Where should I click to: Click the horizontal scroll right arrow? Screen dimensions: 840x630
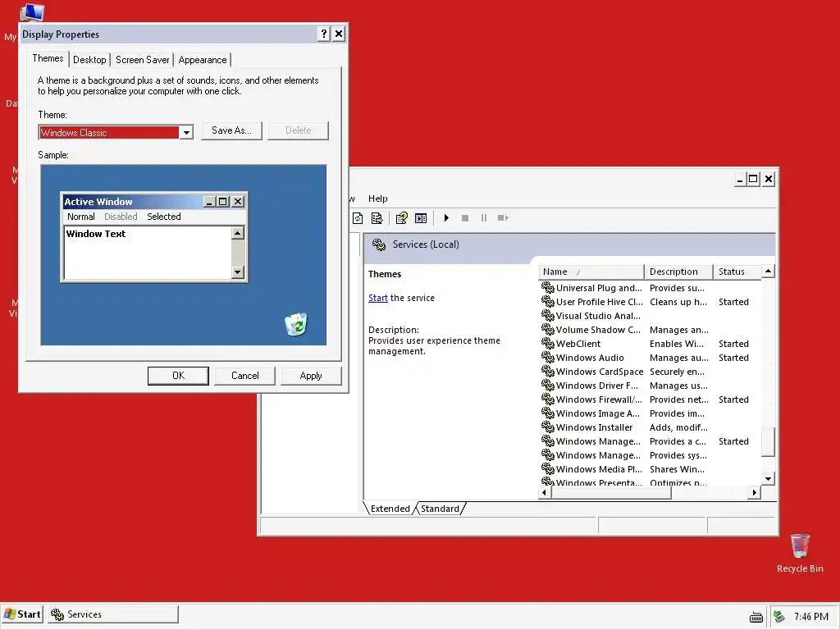pos(755,492)
